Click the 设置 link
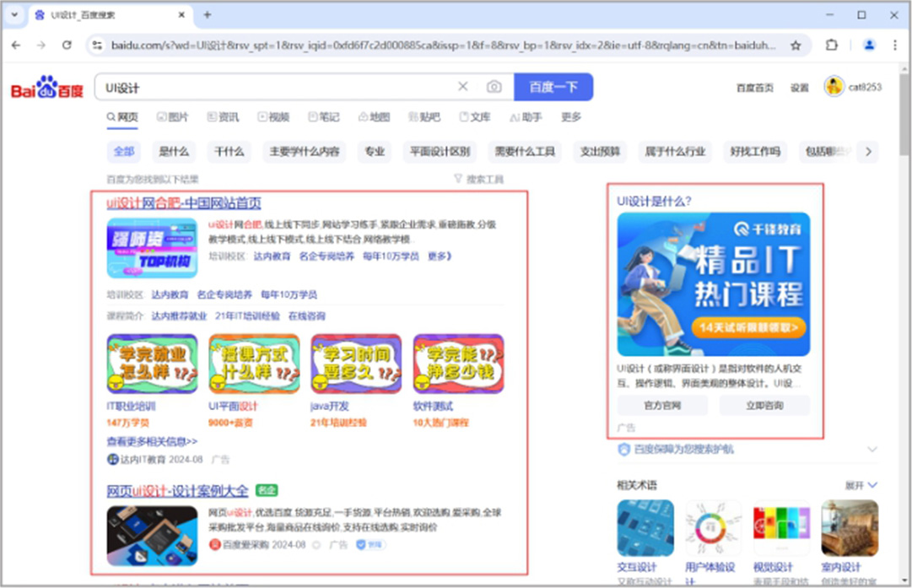 [799, 88]
